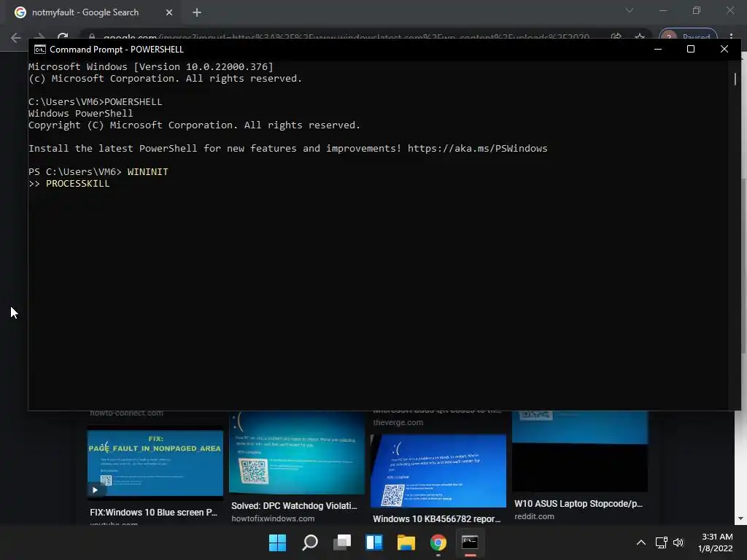Open taskbar Search magnifier icon
Screen dimensions: 747x560
310,542
